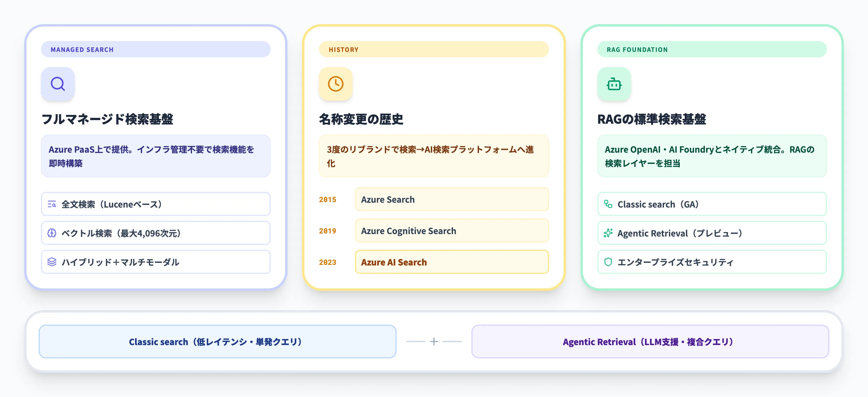Toggle the Classic search（低レイテンシ・単発クエリ）option
The image size is (868, 397).
217,341
